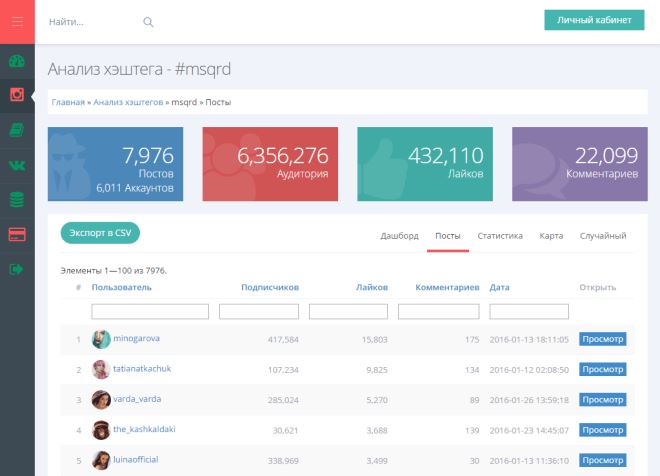The image size is (660, 476).
Task: Click the Пользователь filter input field
Action: pos(150,311)
